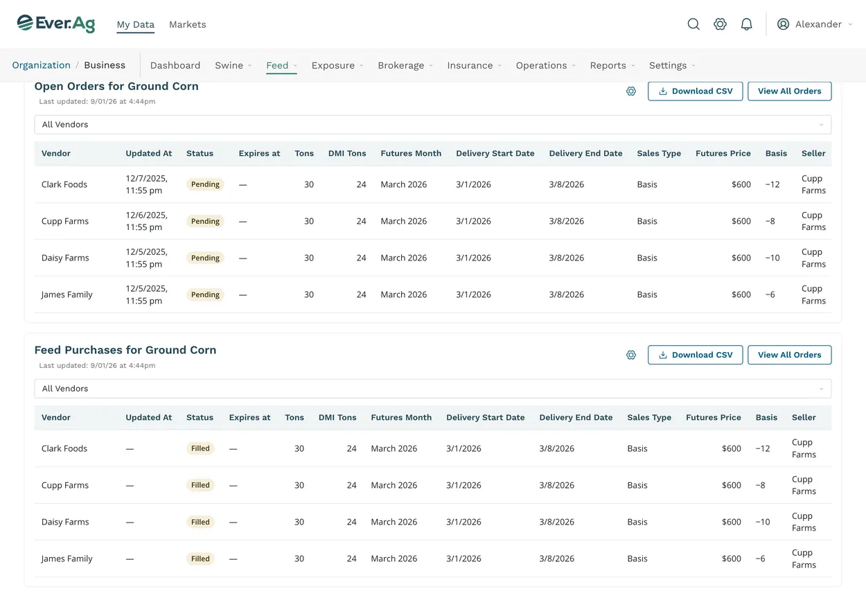Viewport: 866px width, 616px height.
Task: Select Daisy Farms in Feed Purchases
Action: 65,522
